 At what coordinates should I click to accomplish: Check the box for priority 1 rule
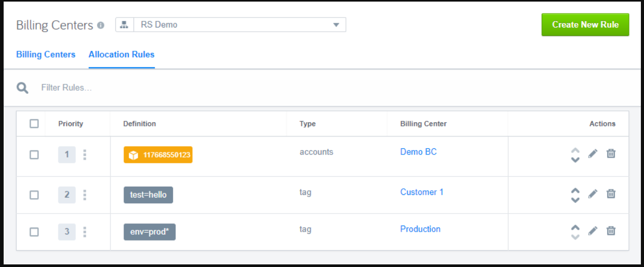pos(34,154)
